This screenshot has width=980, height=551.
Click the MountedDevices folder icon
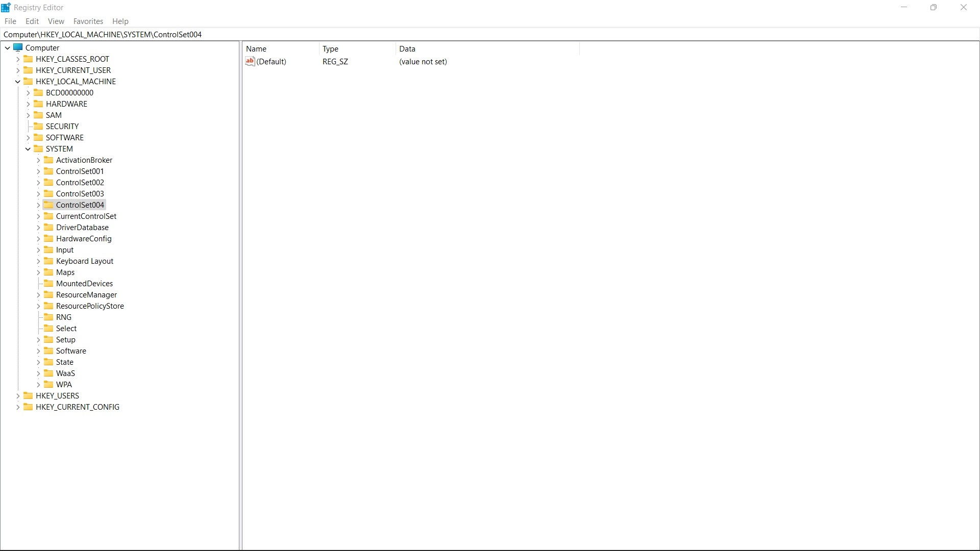48,283
